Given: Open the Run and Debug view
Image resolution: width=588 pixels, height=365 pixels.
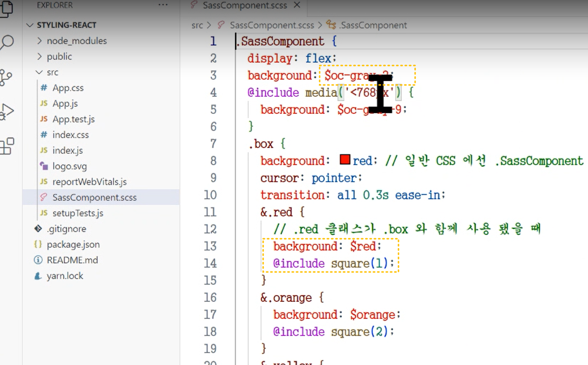Looking at the screenshot, I should (x=7, y=112).
